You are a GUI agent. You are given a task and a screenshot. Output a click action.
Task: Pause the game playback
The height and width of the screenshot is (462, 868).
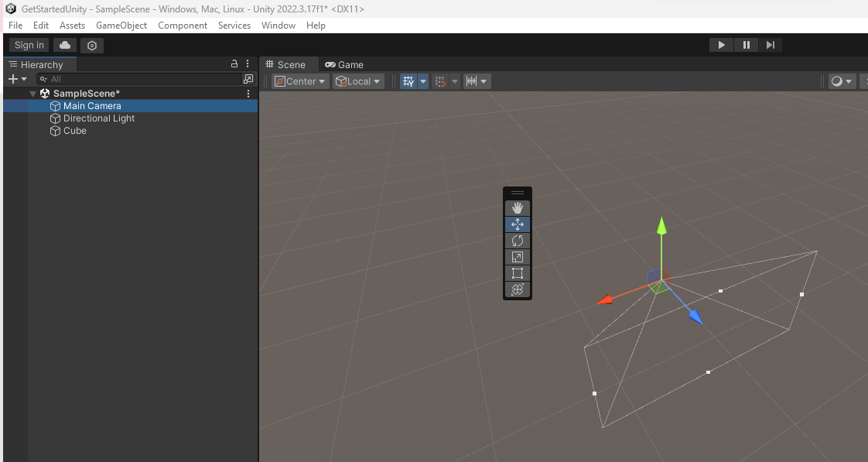coord(747,45)
